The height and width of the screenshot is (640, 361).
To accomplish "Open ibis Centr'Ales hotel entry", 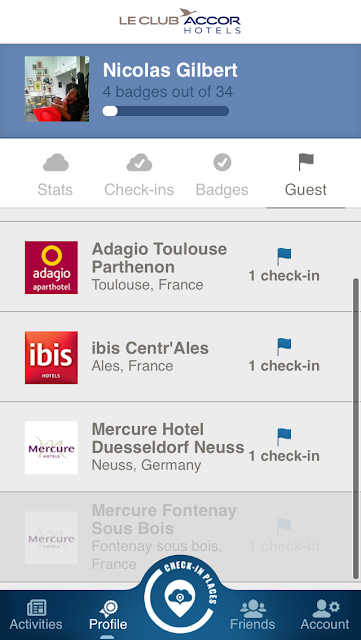I will pos(176,357).
